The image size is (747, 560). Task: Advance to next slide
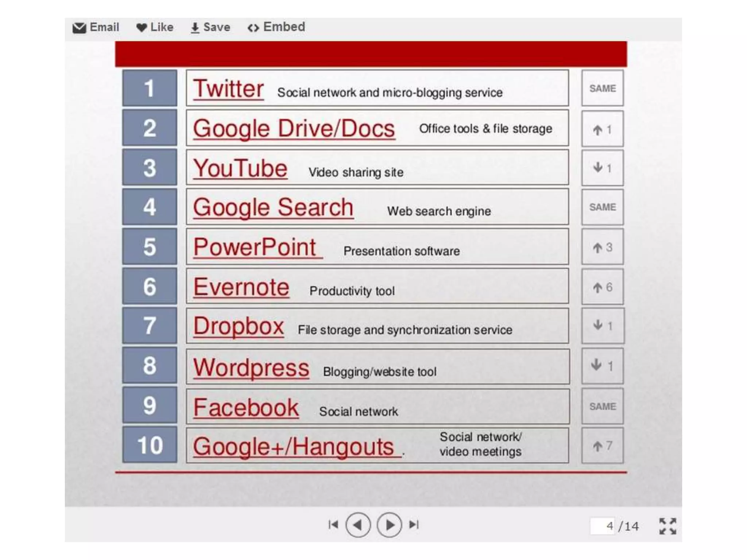click(389, 525)
